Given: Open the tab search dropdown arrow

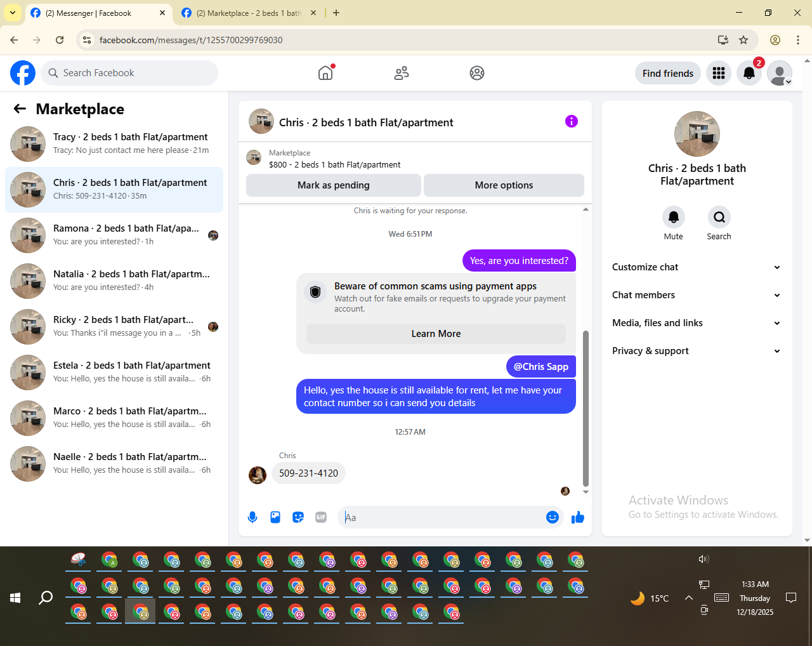Looking at the screenshot, I should coord(12,13).
